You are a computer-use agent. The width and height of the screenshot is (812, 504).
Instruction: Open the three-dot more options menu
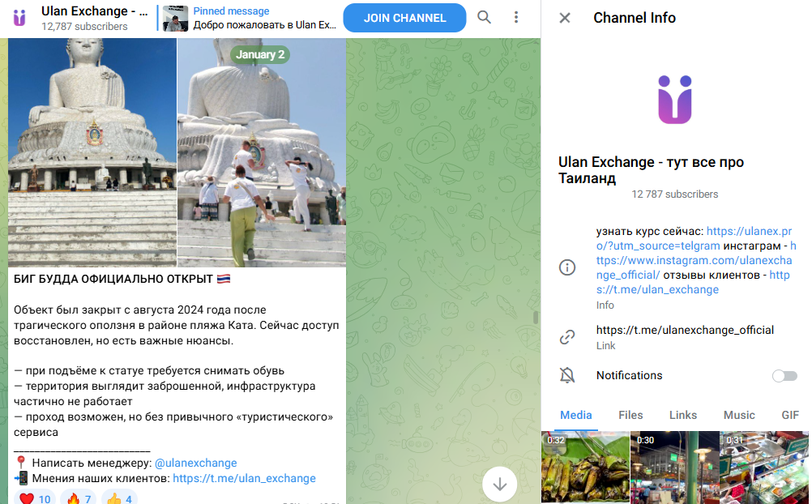[x=515, y=17]
